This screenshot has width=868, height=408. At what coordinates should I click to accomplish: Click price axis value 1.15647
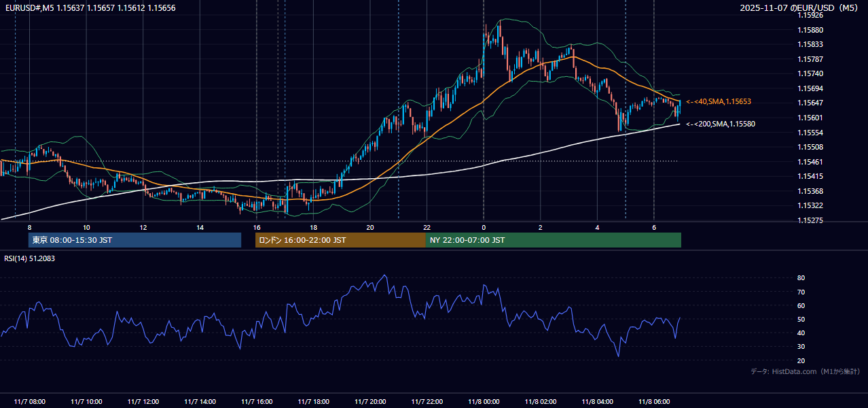tap(810, 103)
